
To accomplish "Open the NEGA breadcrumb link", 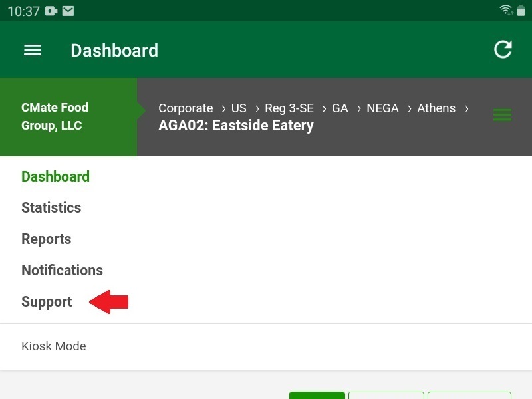I will [382, 108].
